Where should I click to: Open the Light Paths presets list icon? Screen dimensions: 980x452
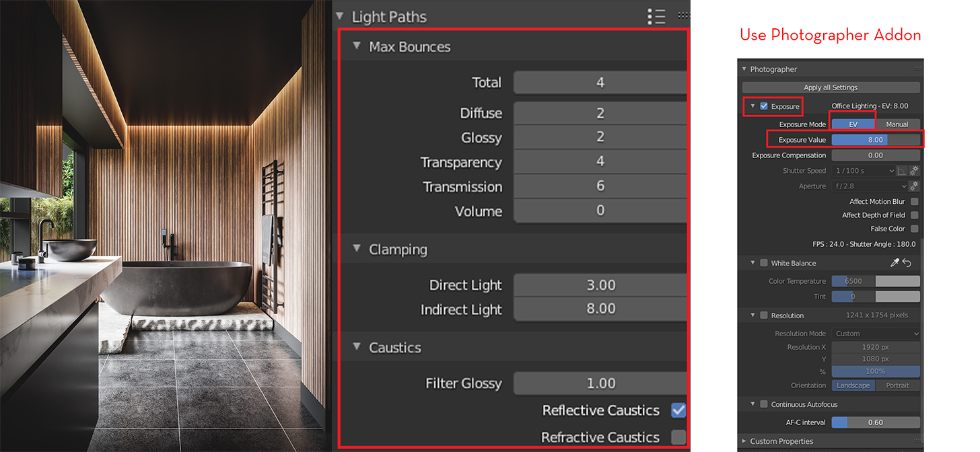[656, 16]
